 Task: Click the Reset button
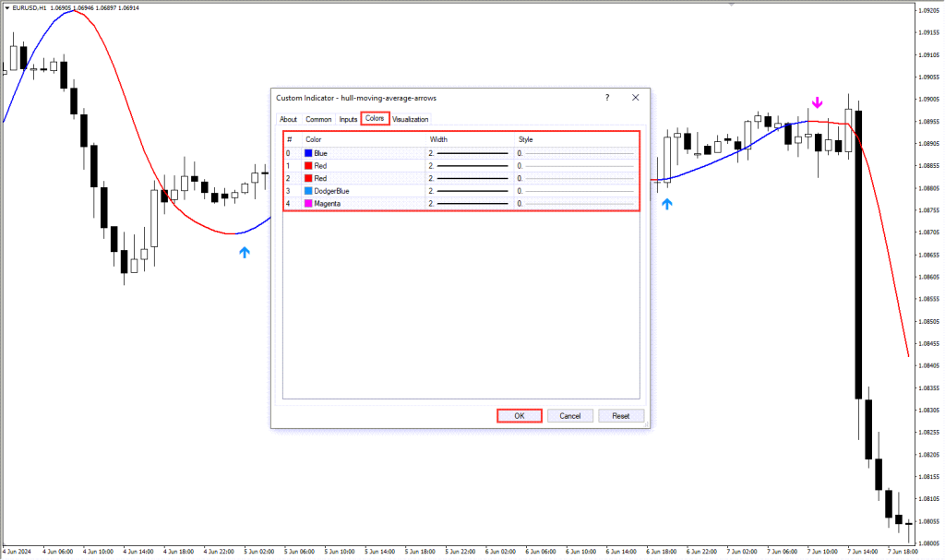pos(621,416)
